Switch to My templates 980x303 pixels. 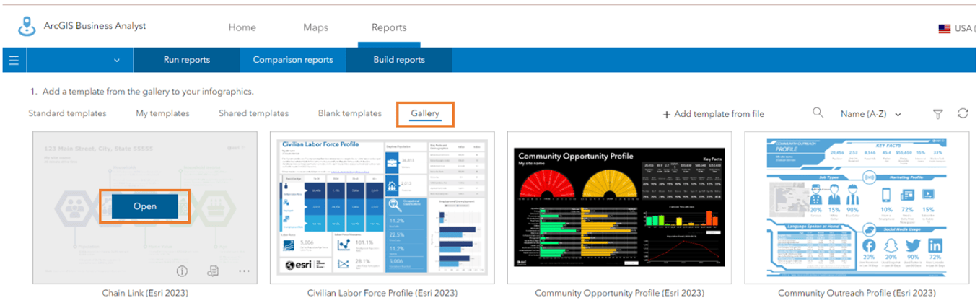(162, 113)
